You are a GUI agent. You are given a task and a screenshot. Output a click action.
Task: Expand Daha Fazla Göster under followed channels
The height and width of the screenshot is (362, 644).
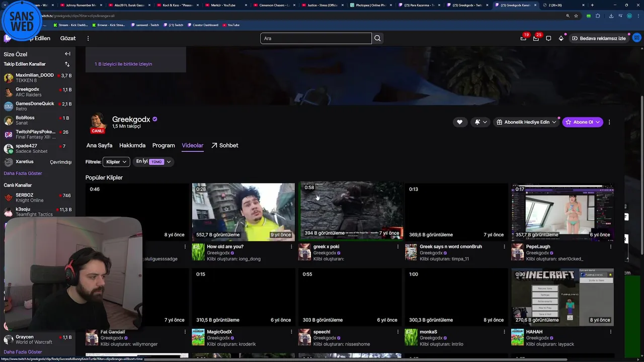[x=23, y=173]
